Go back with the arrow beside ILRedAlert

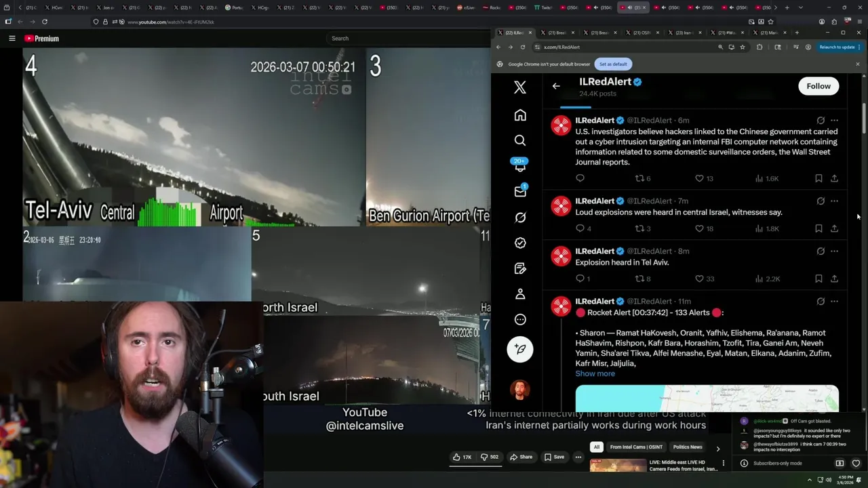556,86
